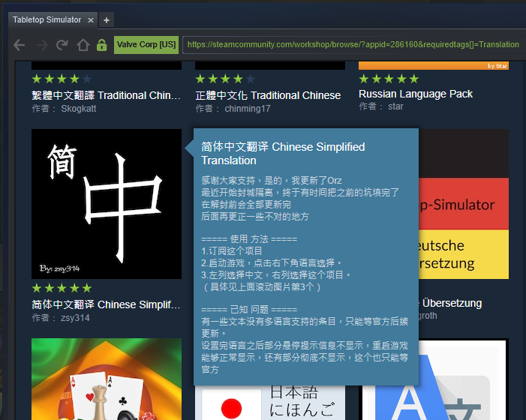Open 繁體中文翻譯 Traditional Chinese item title

click(106, 95)
